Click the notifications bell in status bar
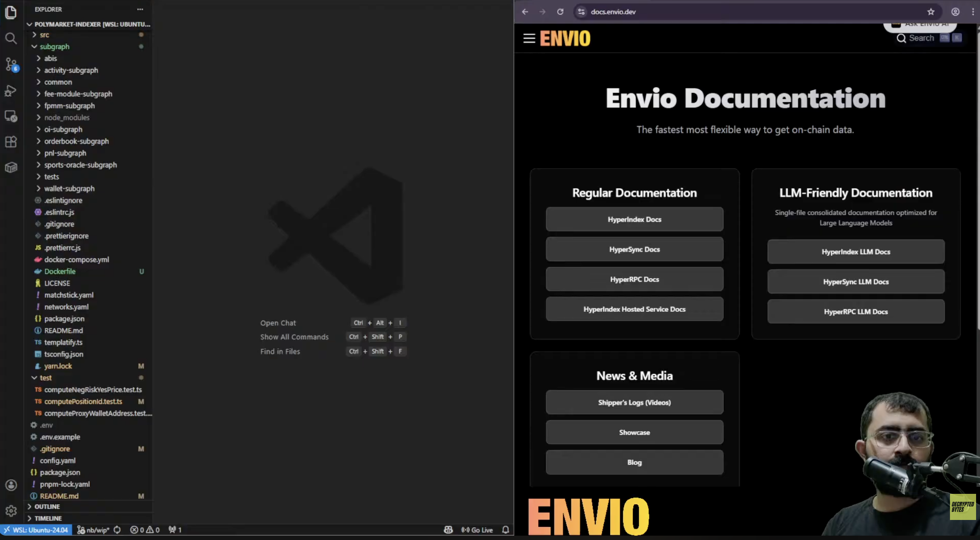This screenshot has height=540, width=980. [x=505, y=530]
